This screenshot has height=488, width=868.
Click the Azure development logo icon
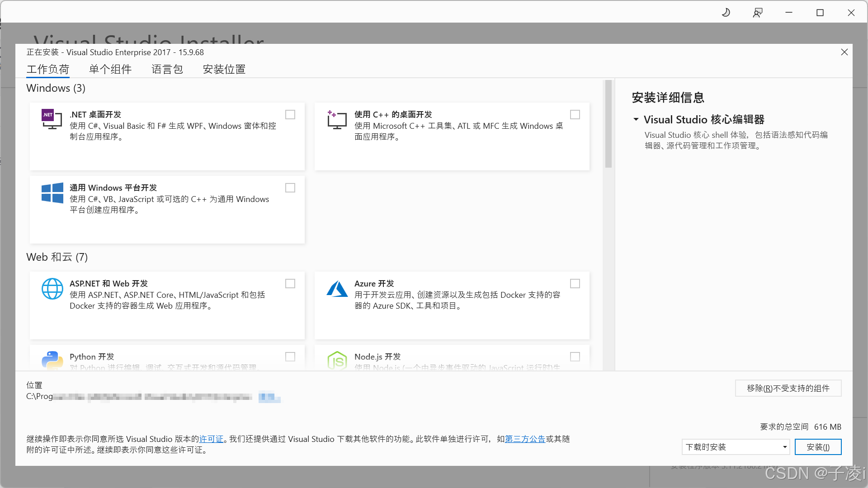pos(337,289)
